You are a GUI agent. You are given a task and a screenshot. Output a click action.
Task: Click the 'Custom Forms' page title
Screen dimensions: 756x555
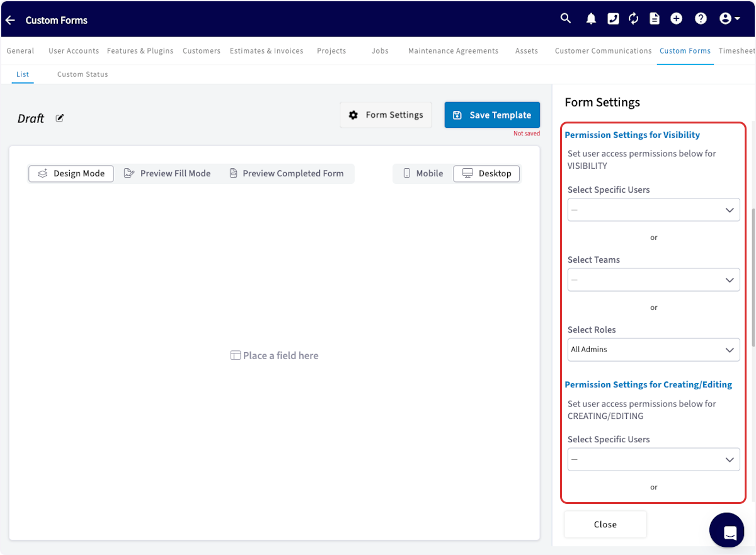(x=57, y=20)
